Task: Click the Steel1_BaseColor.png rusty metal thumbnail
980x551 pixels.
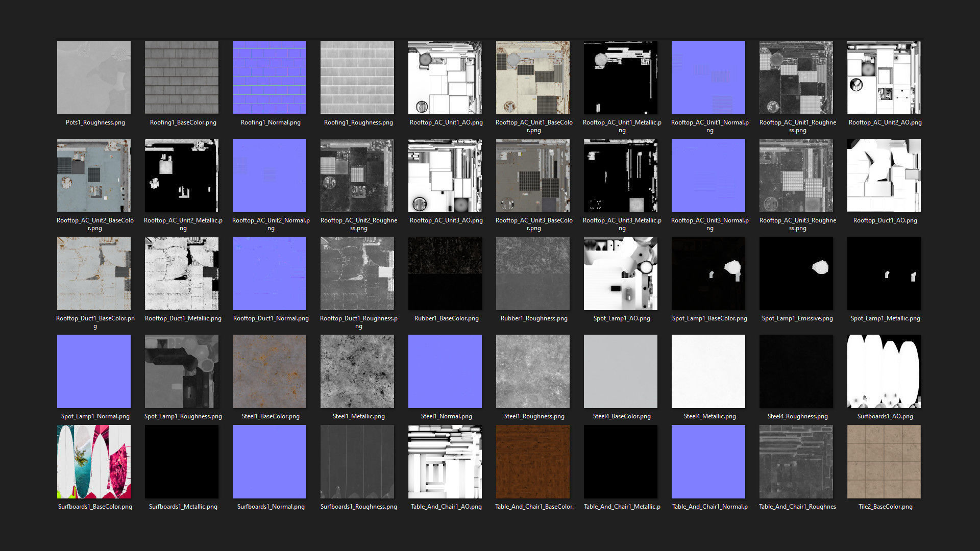Action: pos(269,371)
